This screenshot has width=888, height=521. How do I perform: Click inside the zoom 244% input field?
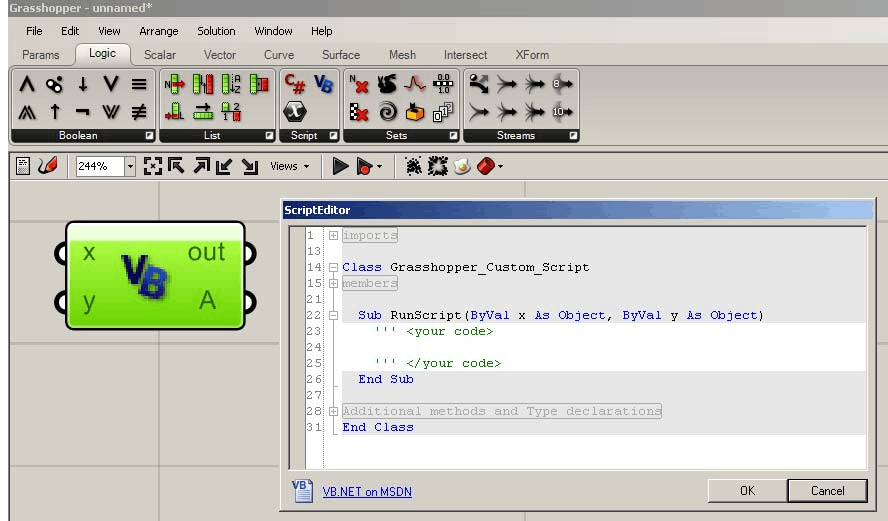(100, 166)
